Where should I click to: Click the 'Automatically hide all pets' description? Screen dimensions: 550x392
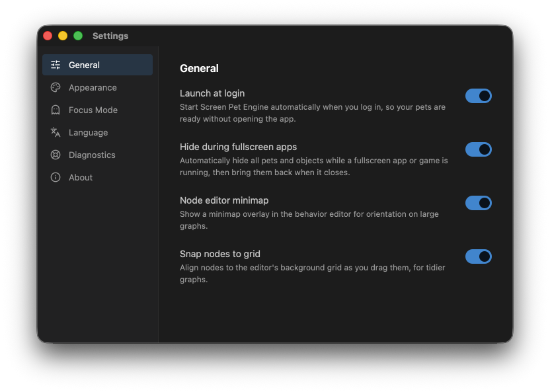(x=314, y=167)
